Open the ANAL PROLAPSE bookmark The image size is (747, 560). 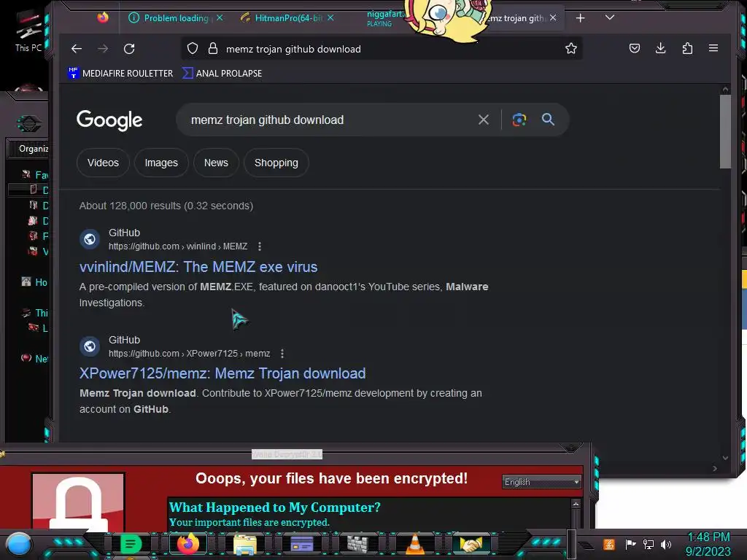pyautogui.click(x=222, y=74)
